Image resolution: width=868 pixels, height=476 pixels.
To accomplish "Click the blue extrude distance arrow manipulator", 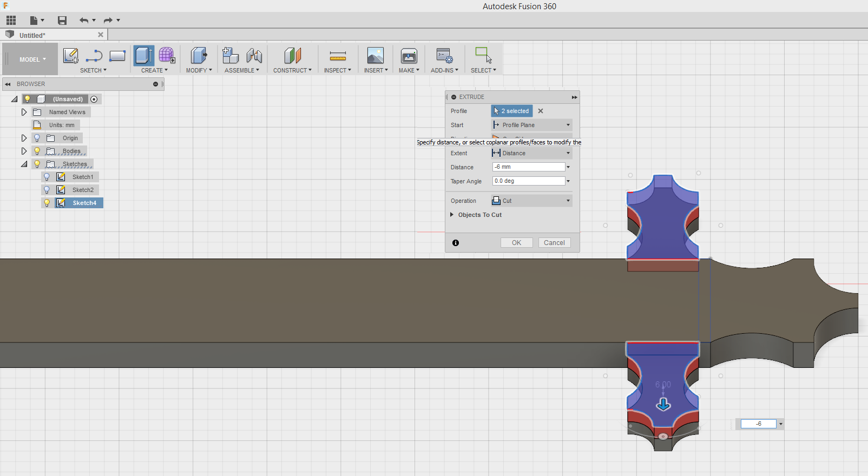I will point(663,405).
